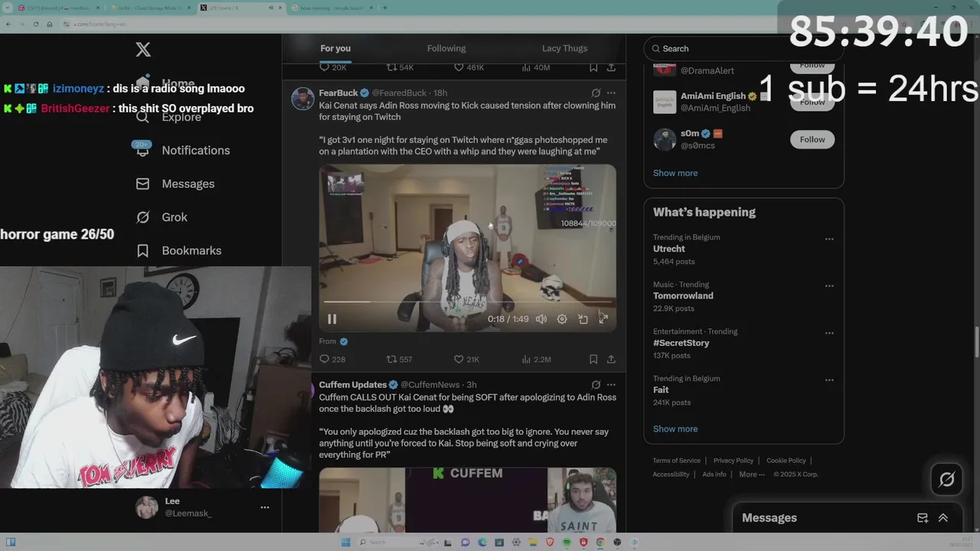
Task: Follow the s0m account
Action: click(812, 139)
